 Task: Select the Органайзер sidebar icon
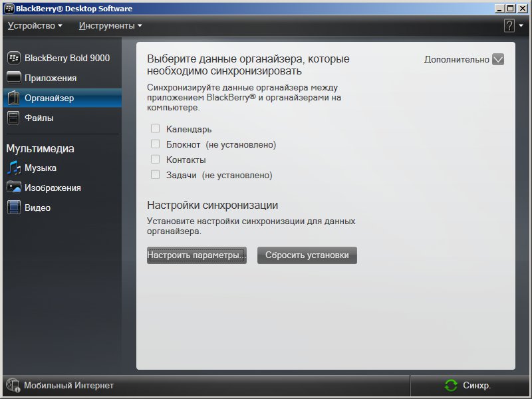14,98
